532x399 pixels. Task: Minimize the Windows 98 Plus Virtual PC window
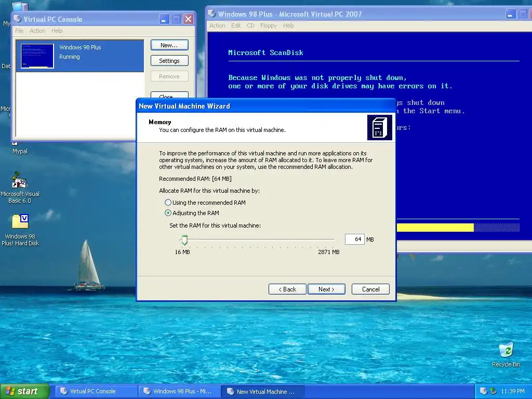pyautogui.click(x=511, y=14)
